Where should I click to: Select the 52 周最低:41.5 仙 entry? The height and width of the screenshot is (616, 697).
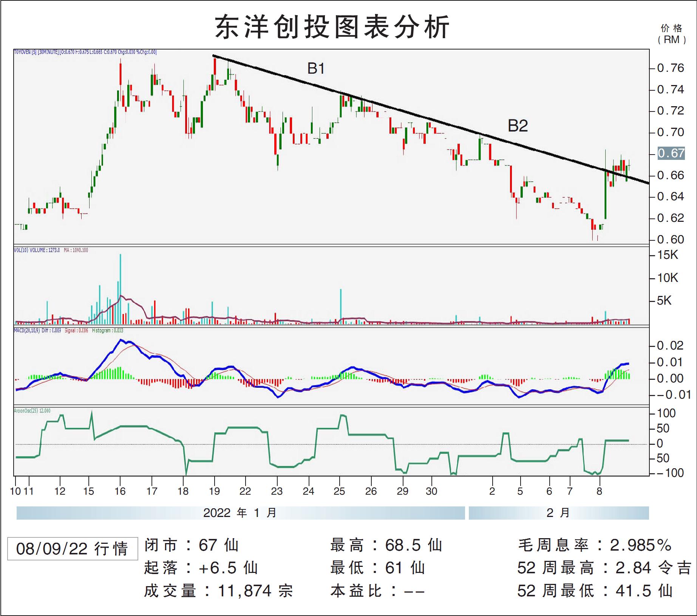[x=595, y=591]
